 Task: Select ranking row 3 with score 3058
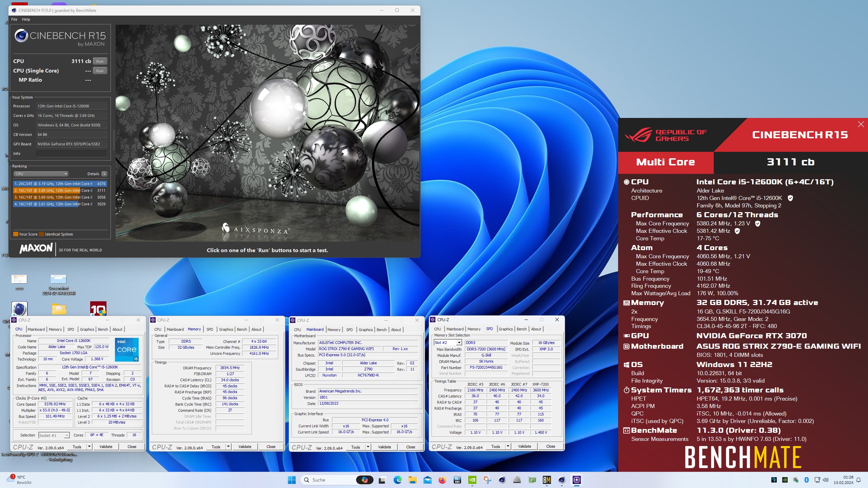(x=60, y=197)
